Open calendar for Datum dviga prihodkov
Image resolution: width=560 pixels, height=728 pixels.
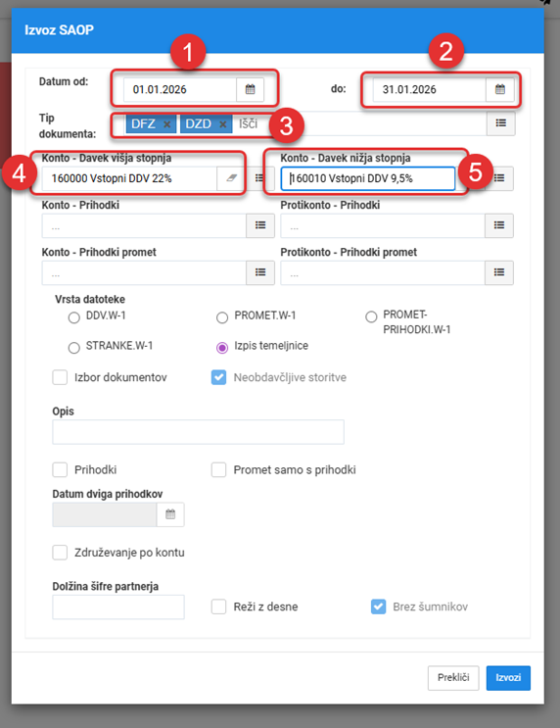170,514
